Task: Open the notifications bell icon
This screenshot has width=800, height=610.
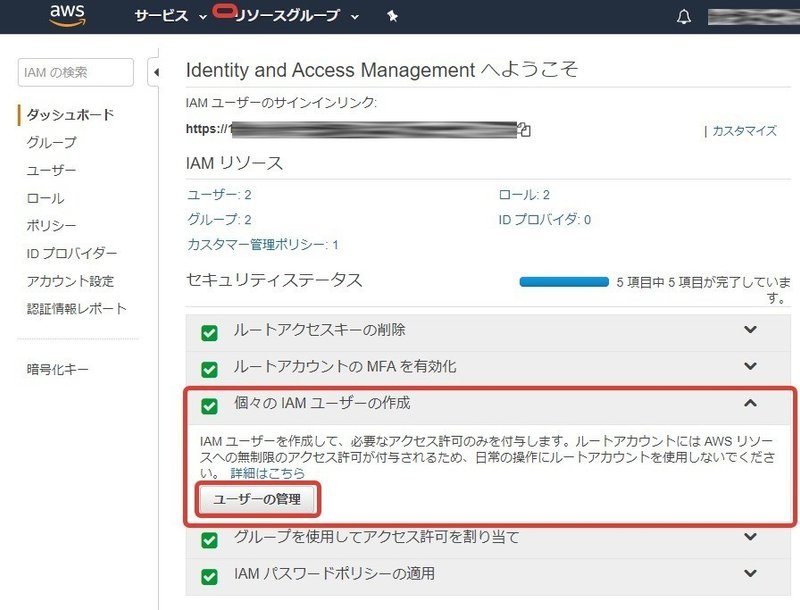Action: coord(684,17)
